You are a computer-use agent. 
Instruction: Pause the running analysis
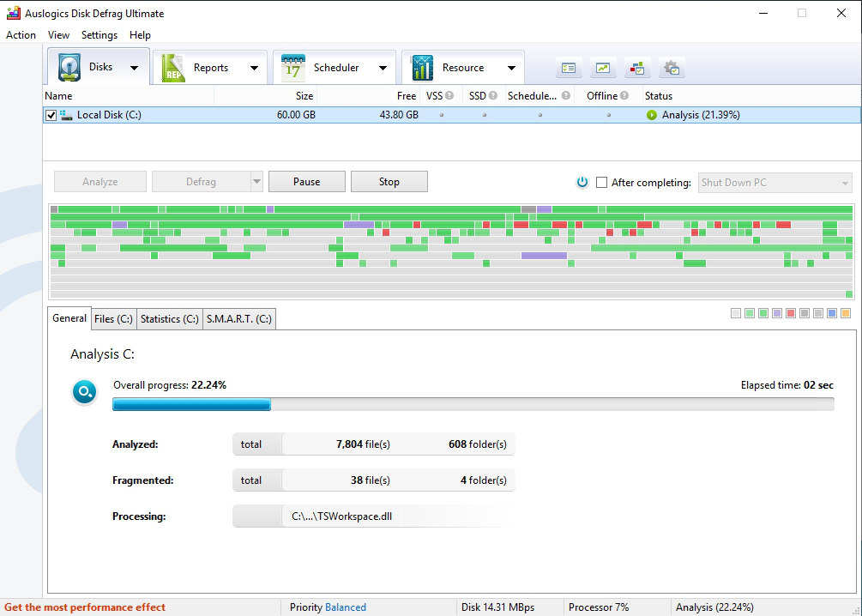point(306,182)
